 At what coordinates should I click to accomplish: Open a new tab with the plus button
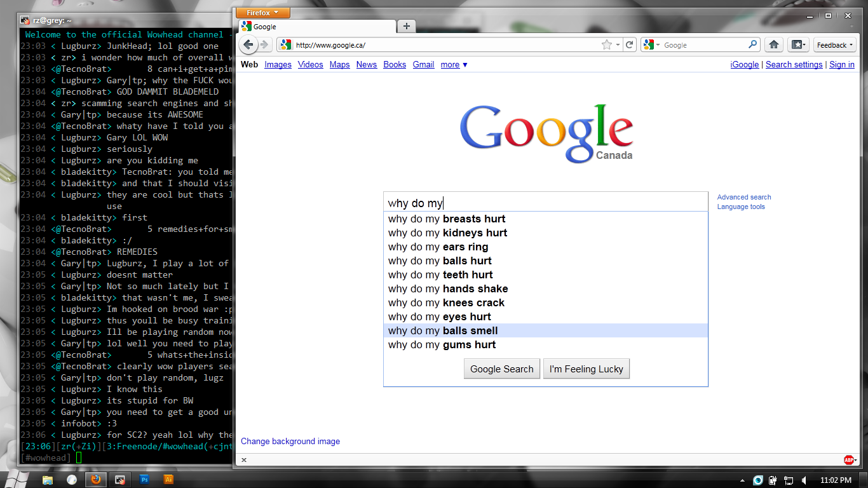407,26
